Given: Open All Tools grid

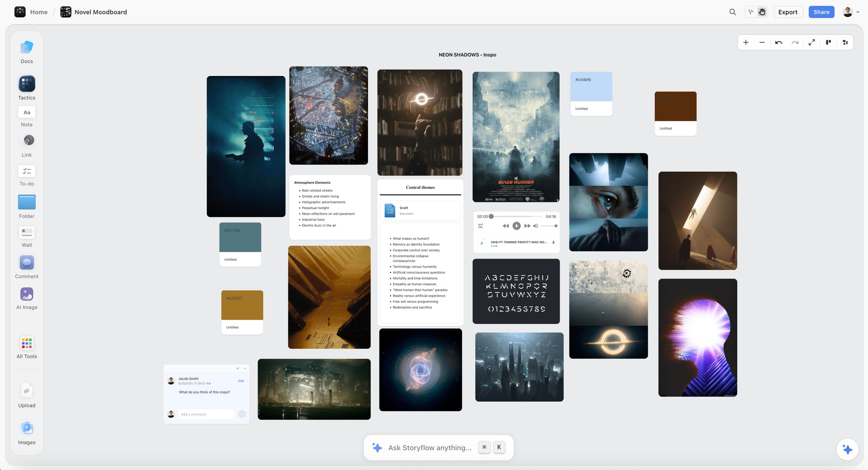Looking at the screenshot, I should coord(27,348).
